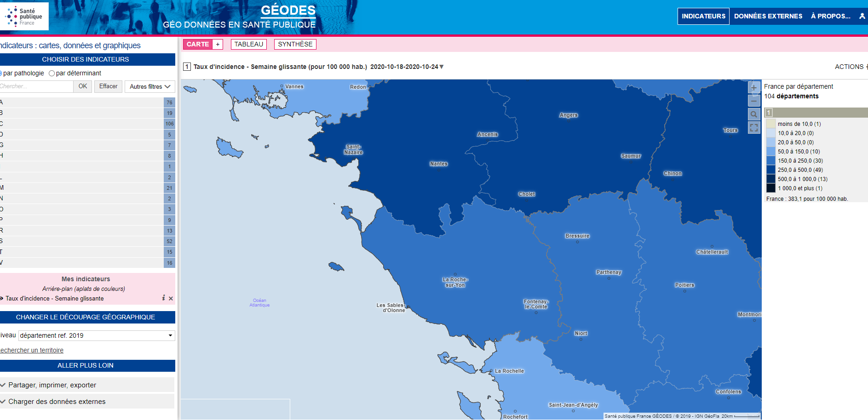Click legend layer number 1 badge

769,113
